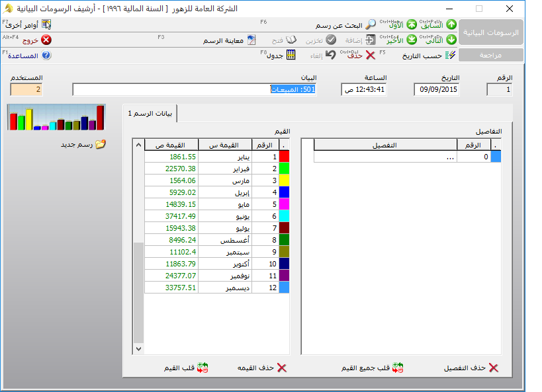Click the value 33757.51 cell
The height and width of the screenshot is (392, 542).
pyautogui.click(x=171, y=288)
